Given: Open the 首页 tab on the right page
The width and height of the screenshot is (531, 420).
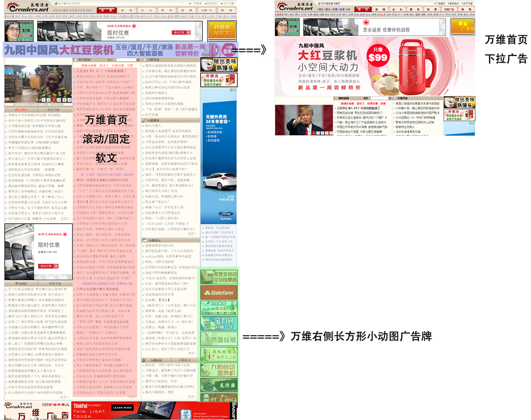Looking at the screenshot, I should (363, 9).
